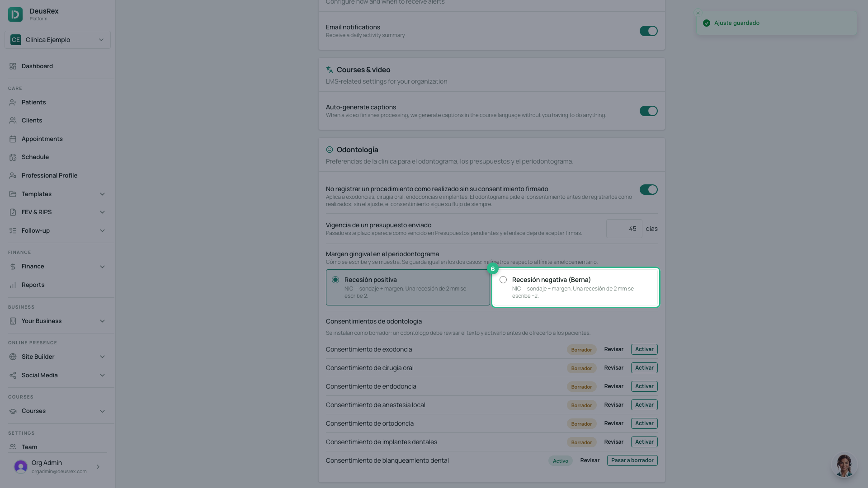Expand the Site Builder chevron
Screen dimensions: 868x488
click(x=102, y=357)
